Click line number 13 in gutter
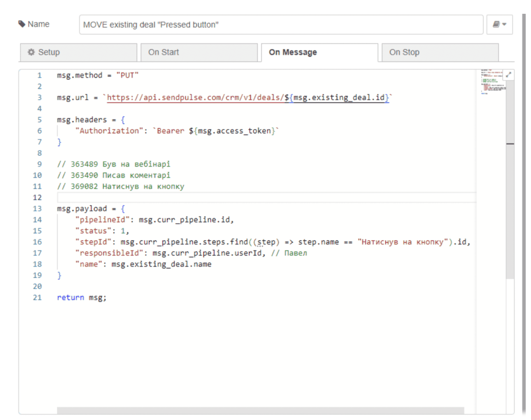This screenshot has width=531, height=420. pyautogui.click(x=37, y=209)
